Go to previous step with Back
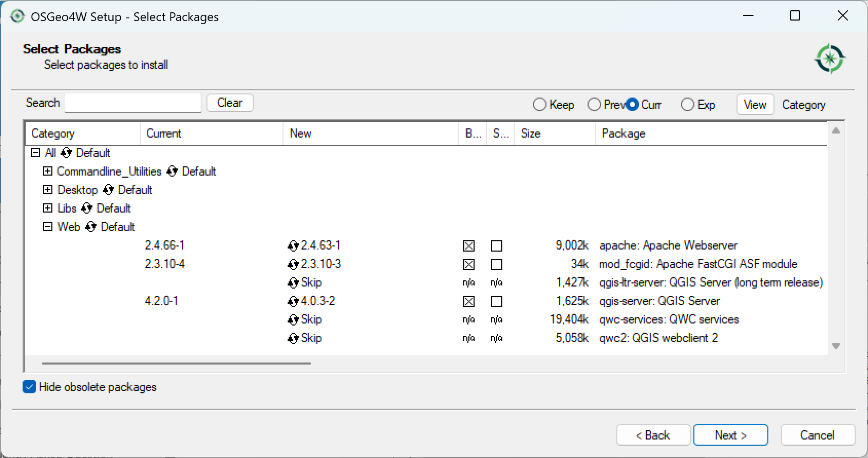This screenshot has width=868, height=458. [653, 435]
